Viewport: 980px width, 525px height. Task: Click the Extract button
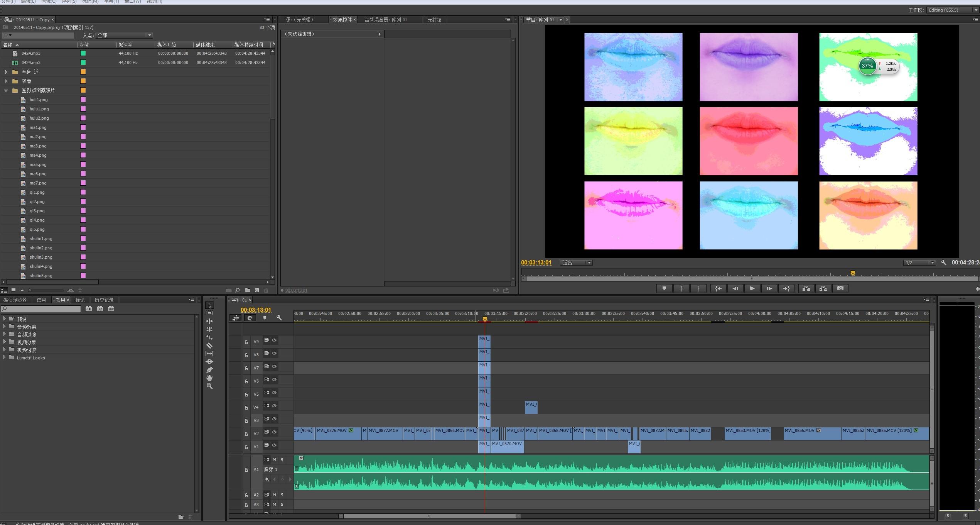pos(823,288)
